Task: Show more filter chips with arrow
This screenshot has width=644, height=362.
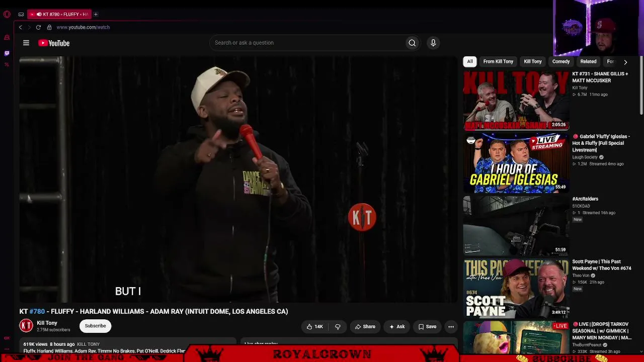Action: pyautogui.click(x=625, y=62)
